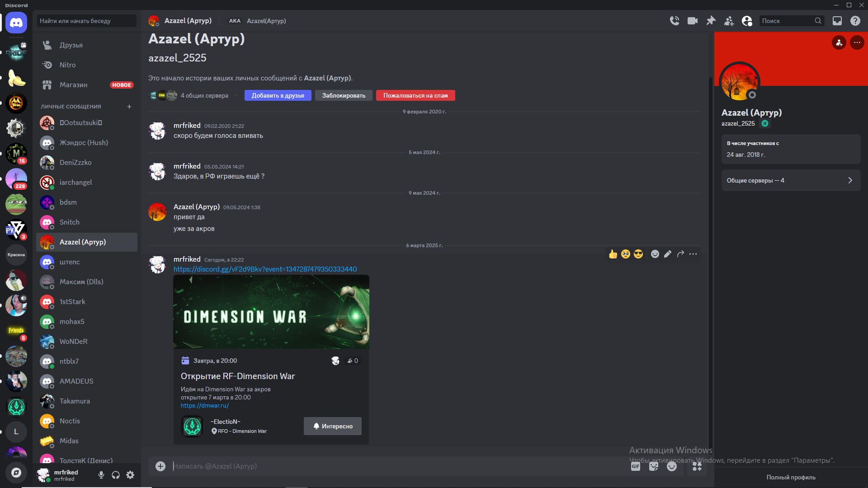Start a video call

tap(693, 21)
